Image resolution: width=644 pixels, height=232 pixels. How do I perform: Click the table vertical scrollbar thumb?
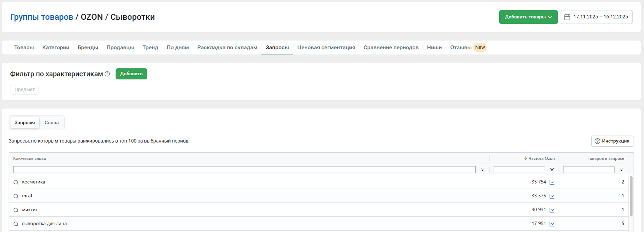tap(631, 196)
